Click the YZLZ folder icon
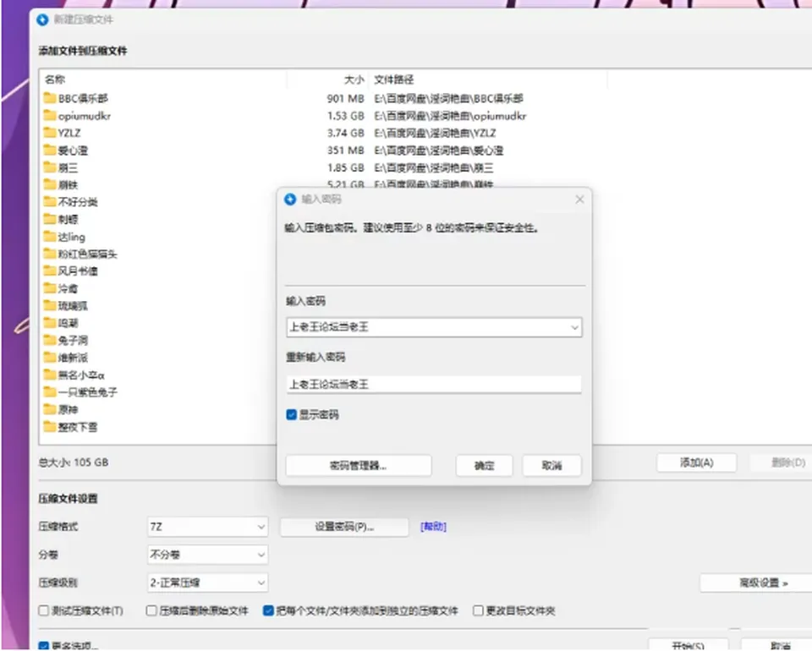 tap(50, 133)
